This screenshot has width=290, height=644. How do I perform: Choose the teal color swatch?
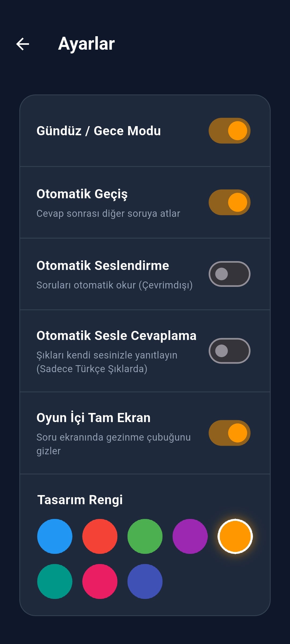point(55,581)
